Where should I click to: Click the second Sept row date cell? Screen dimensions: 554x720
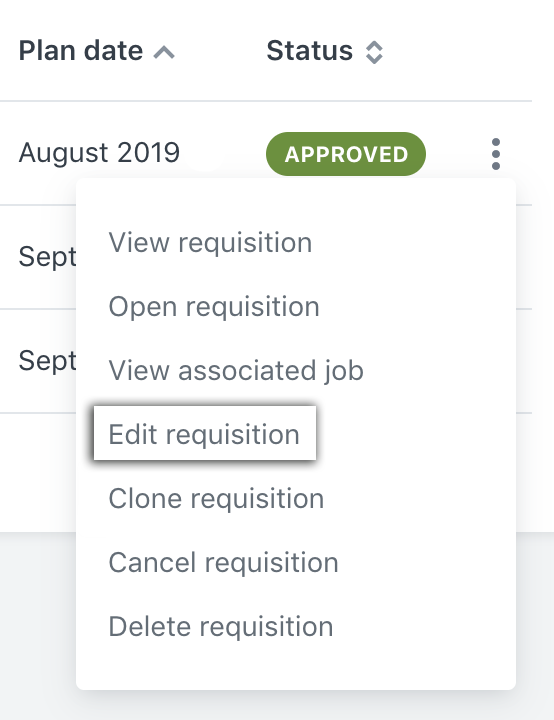pos(47,361)
